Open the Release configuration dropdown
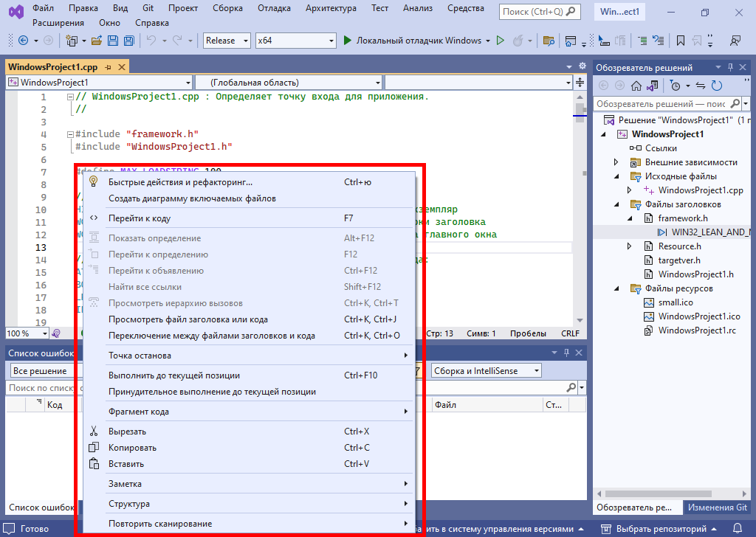 pos(227,41)
